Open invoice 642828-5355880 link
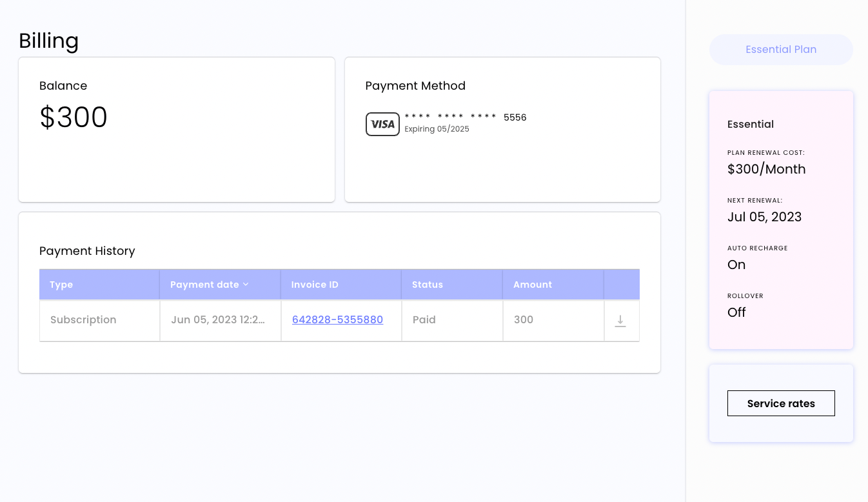The image size is (868, 502). point(337,319)
